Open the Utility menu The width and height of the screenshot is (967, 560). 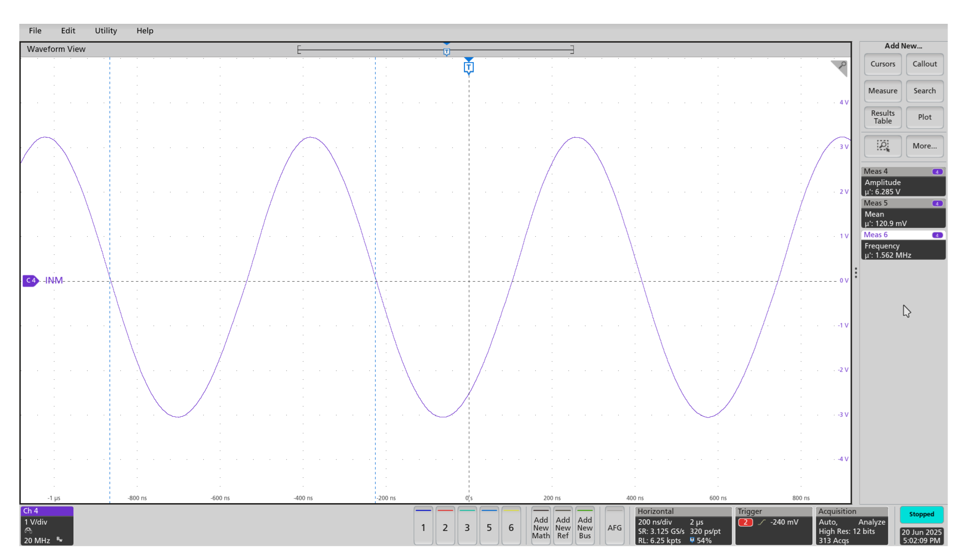pyautogui.click(x=106, y=31)
